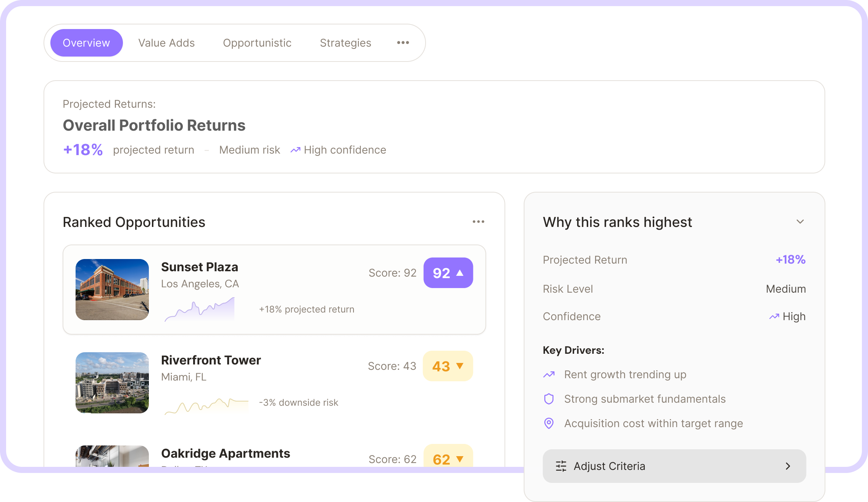Open the Ranked Opportunities options menu
This screenshot has width=868, height=502.
[x=478, y=222]
